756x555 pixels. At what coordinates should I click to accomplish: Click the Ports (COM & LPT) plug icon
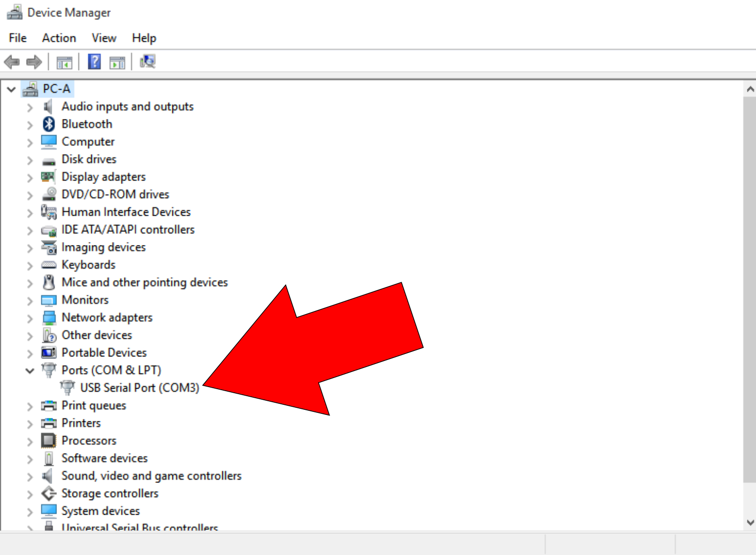(48, 371)
